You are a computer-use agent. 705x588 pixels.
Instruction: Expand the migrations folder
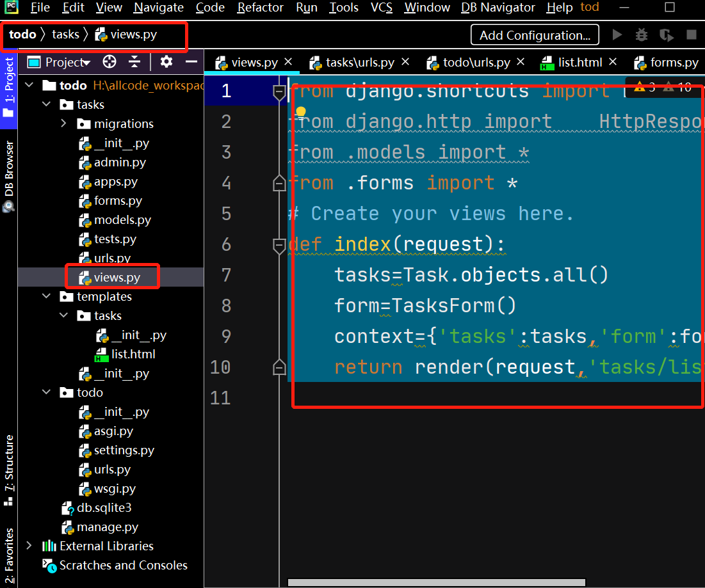[63, 123]
